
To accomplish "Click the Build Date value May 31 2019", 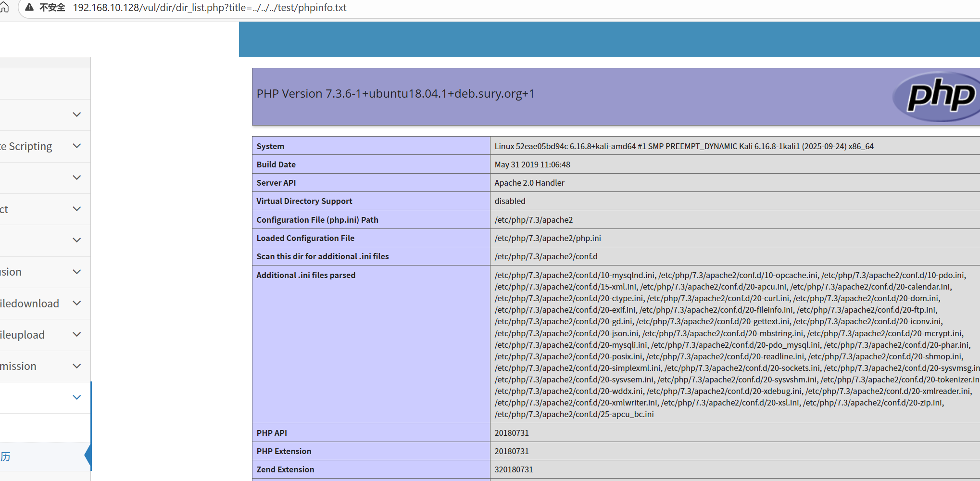I will click(x=532, y=165).
